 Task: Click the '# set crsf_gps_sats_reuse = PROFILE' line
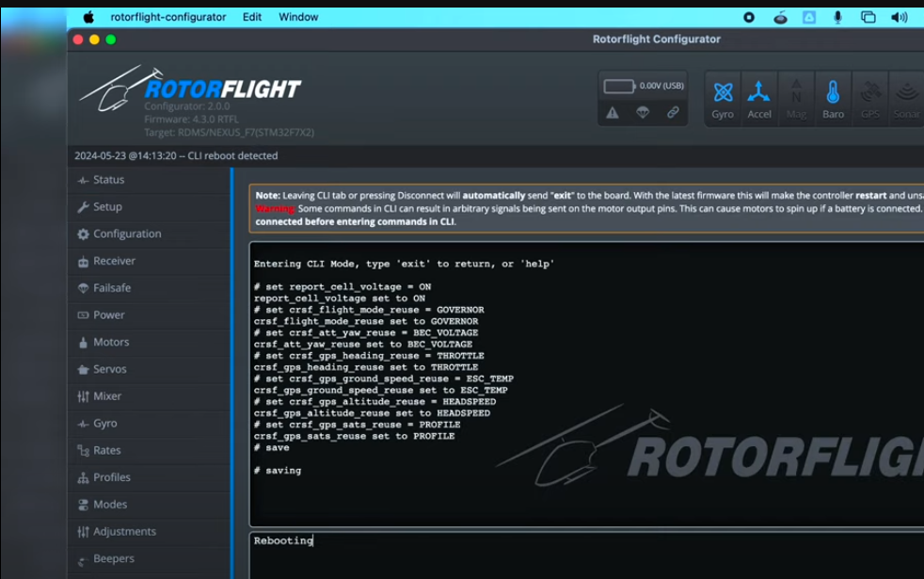(x=358, y=426)
